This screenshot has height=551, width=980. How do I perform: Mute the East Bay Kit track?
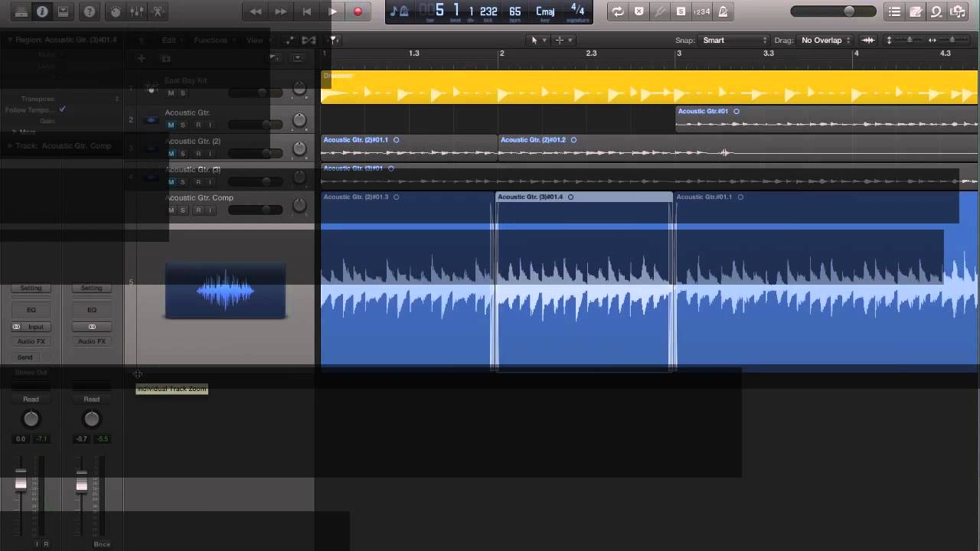tap(171, 93)
